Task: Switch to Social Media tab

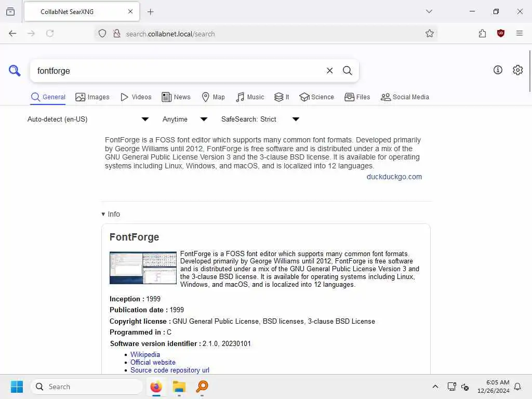Action: tap(405, 97)
